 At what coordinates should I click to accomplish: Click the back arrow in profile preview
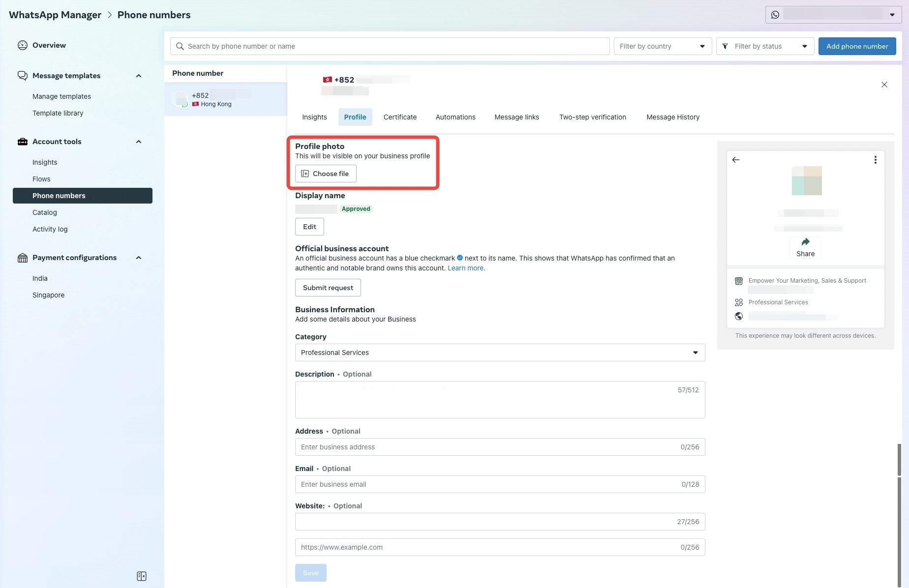click(736, 160)
